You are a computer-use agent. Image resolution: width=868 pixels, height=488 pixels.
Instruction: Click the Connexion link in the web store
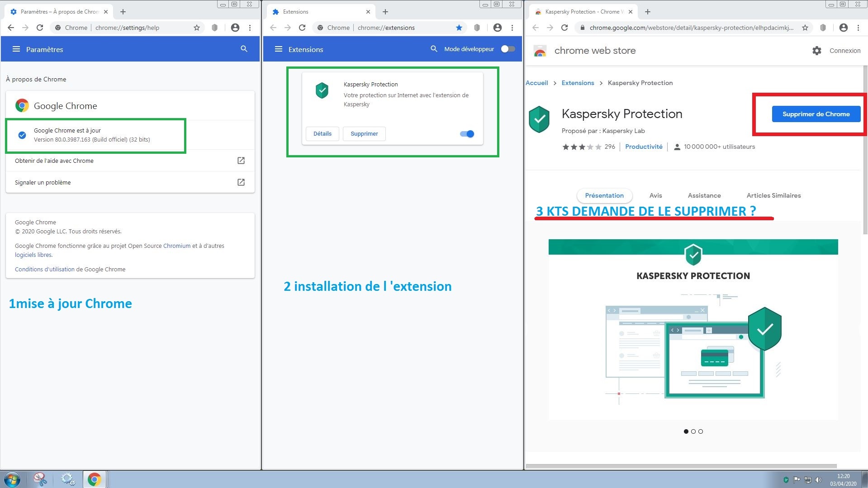tap(845, 51)
